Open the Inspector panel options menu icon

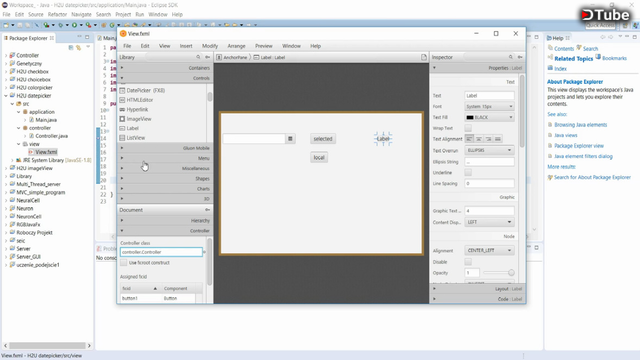pos(520,57)
